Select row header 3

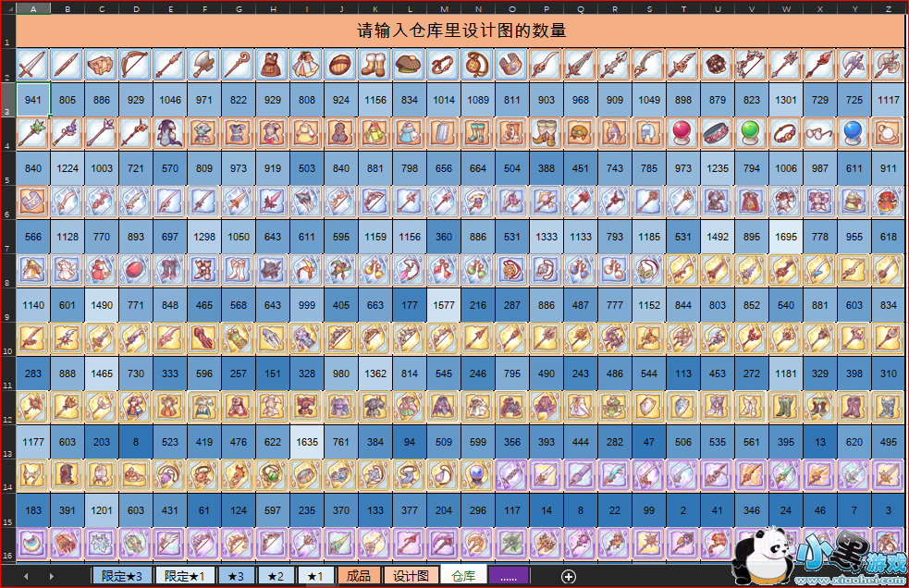tap(7, 99)
